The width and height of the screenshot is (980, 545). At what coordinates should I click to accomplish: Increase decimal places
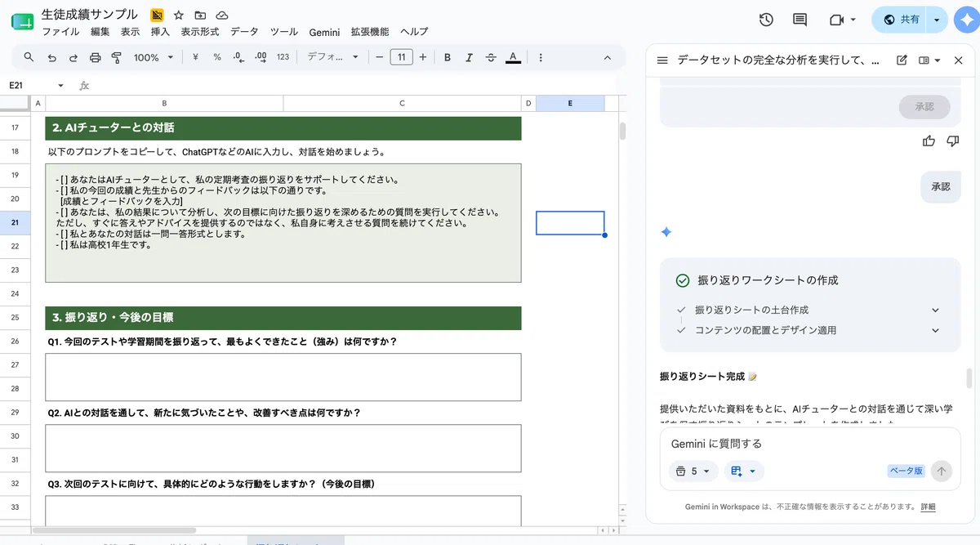pos(261,57)
